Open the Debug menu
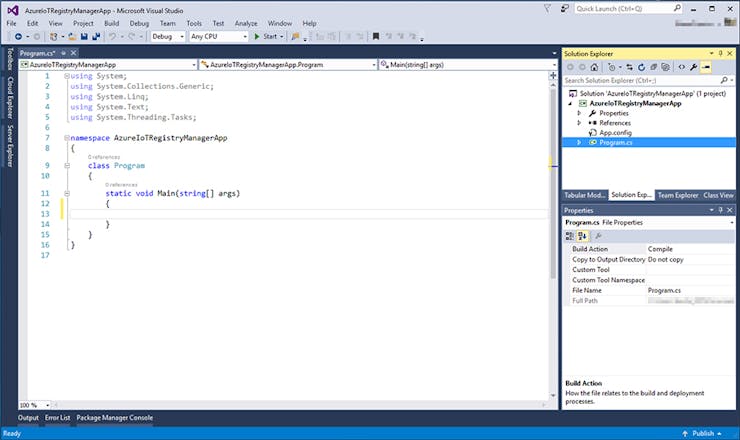The width and height of the screenshot is (740, 440). click(139, 23)
